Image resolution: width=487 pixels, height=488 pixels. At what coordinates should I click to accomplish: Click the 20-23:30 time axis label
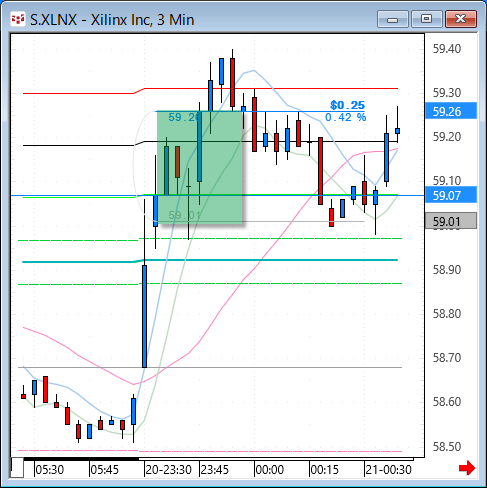tap(168, 470)
